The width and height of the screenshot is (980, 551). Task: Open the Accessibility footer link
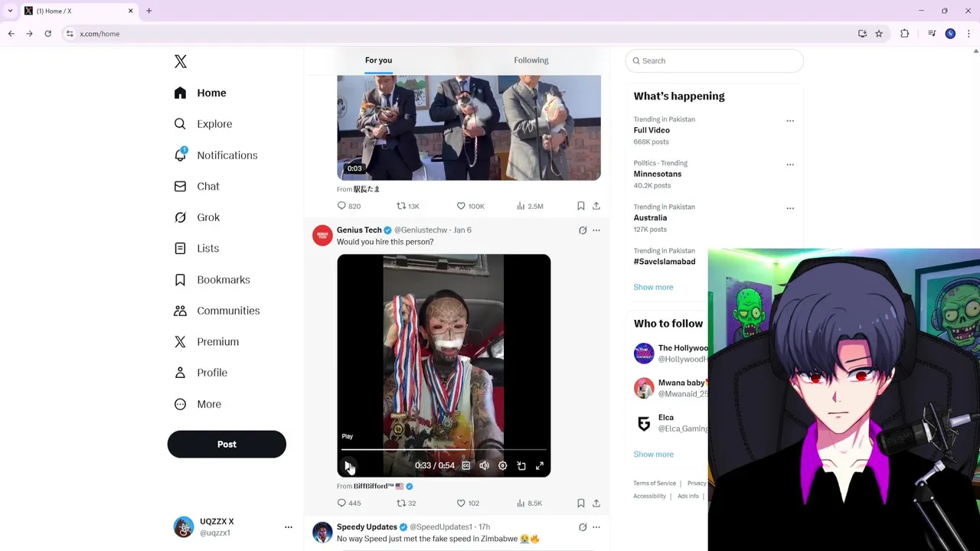point(649,497)
